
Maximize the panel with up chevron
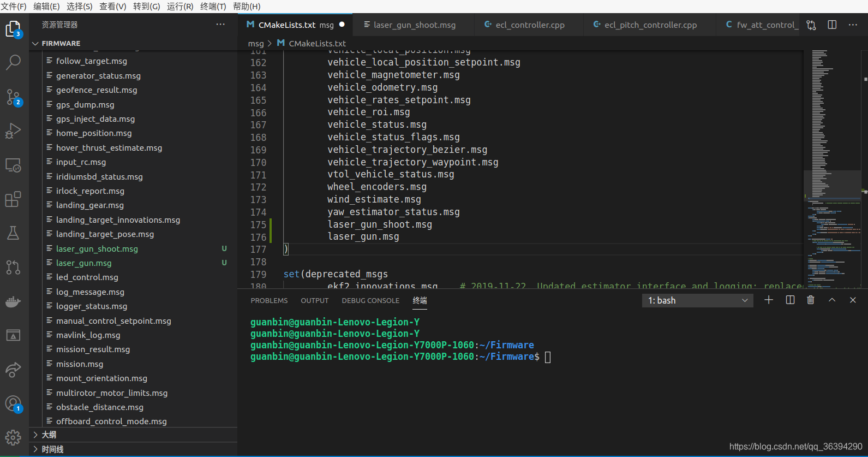(x=832, y=300)
